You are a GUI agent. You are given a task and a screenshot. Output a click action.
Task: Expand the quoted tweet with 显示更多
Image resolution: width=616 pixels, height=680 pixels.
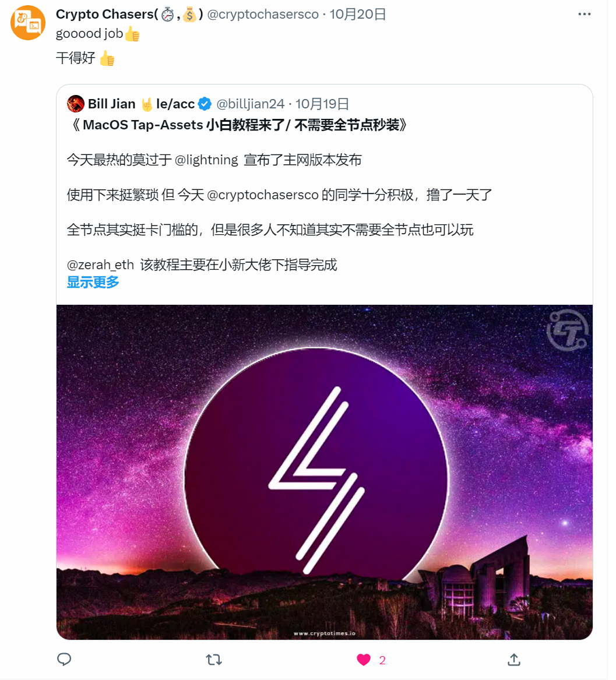click(93, 282)
